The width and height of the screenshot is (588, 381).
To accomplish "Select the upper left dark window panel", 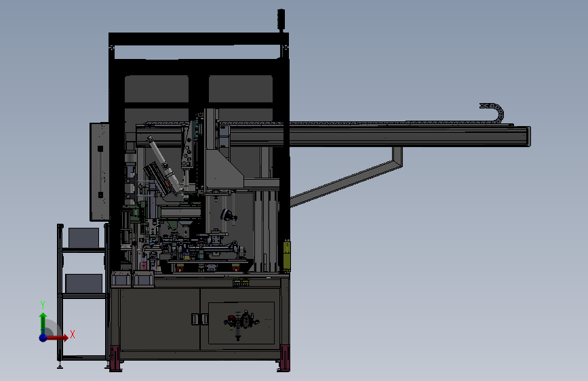I will click(x=157, y=89).
